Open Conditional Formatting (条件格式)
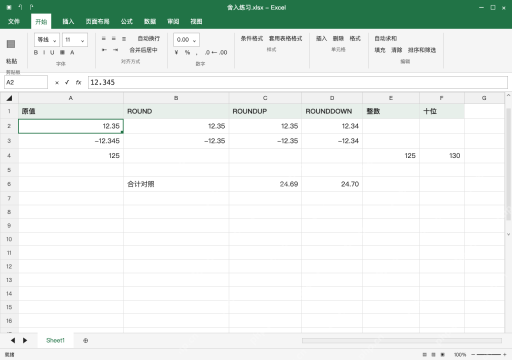The width and height of the screenshot is (512, 360). click(x=252, y=39)
